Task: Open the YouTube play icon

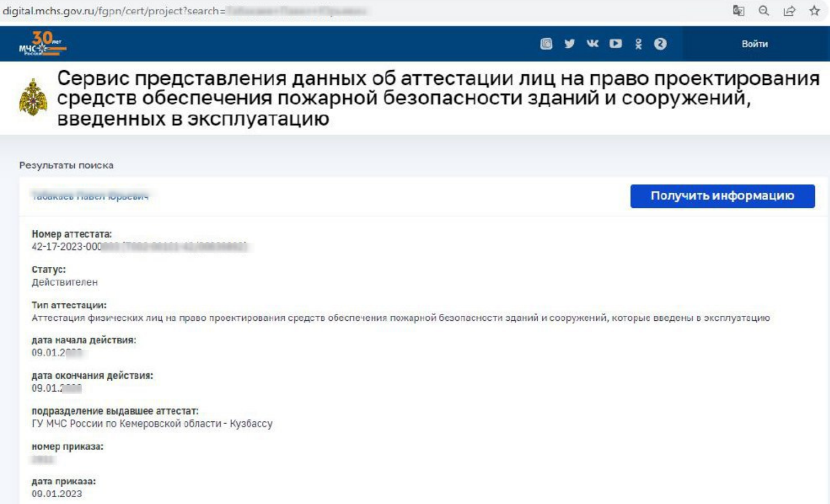Action: tap(616, 44)
